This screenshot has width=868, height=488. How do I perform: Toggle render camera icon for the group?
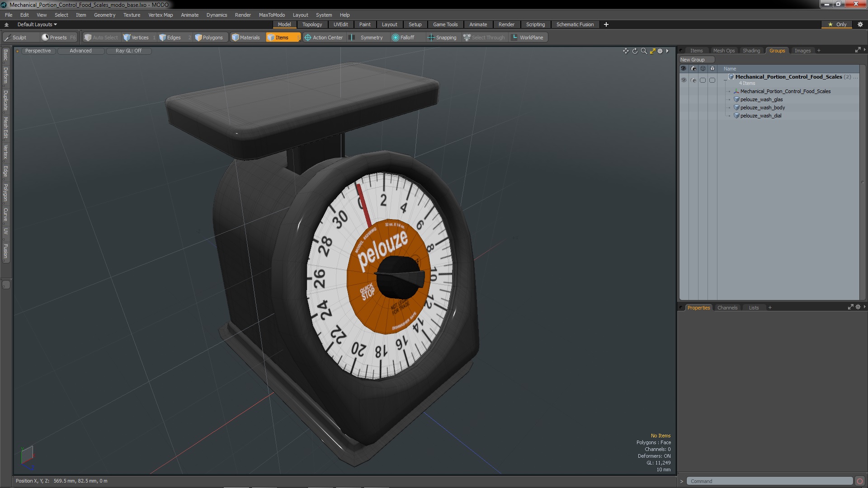(x=693, y=80)
